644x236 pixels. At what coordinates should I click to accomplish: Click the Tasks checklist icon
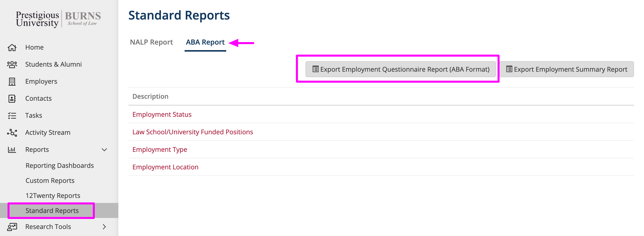tap(12, 115)
